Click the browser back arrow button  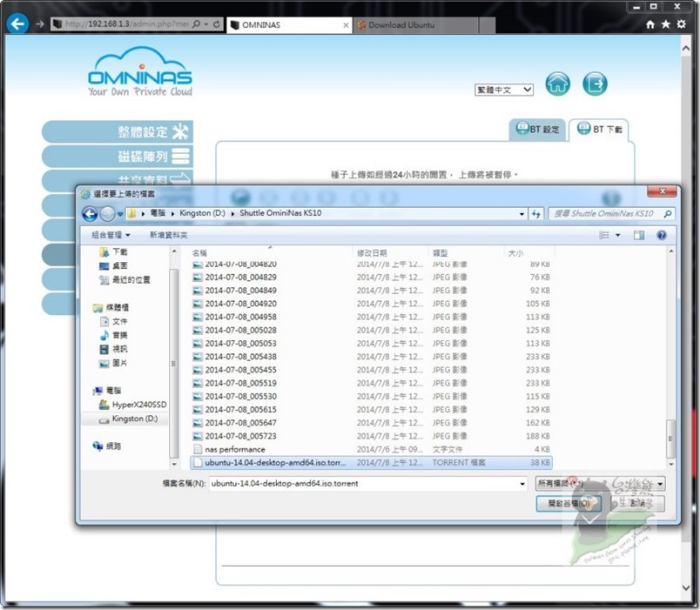(18, 23)
